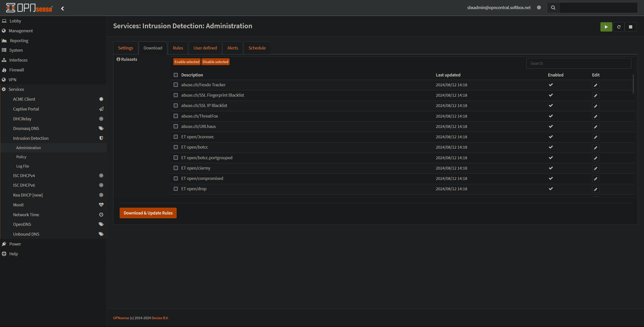The image size is (644, 327).
Task: Start the intrusion detection service
Action: 606,27
